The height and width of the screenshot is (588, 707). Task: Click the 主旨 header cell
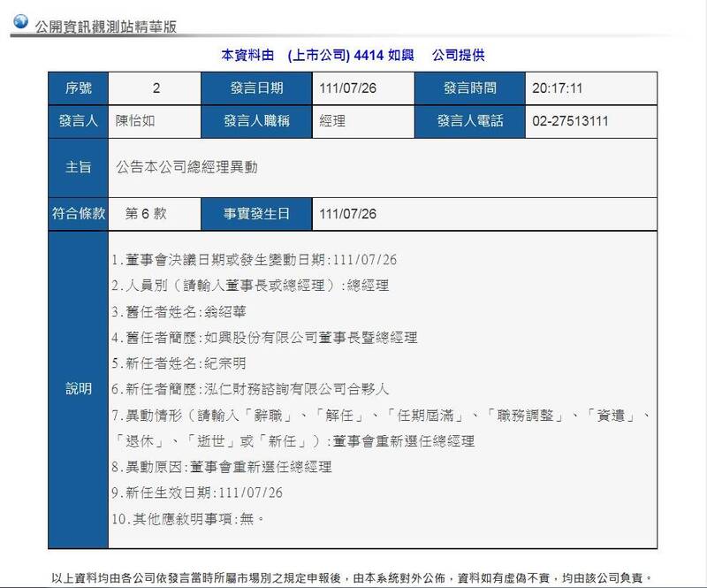pyautogui.click(x=78, y=167)
